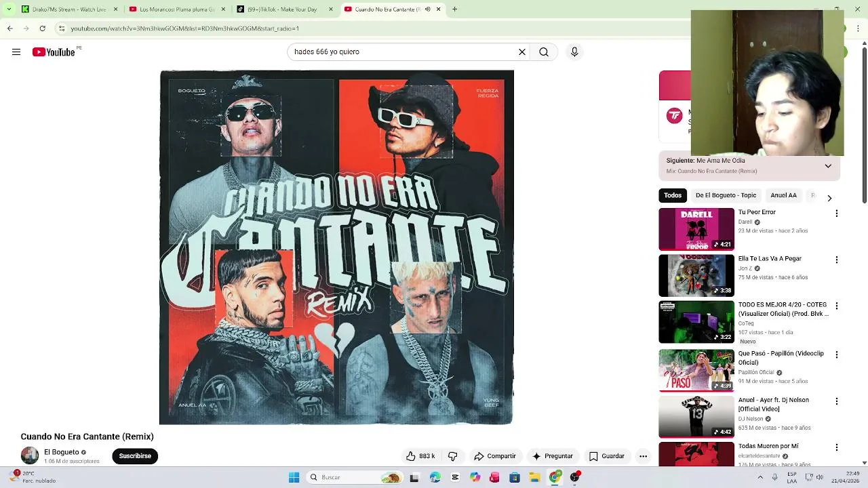Click the Darell channel name
Viewport: 868px width, 488px height.
[x=745, y=222]
